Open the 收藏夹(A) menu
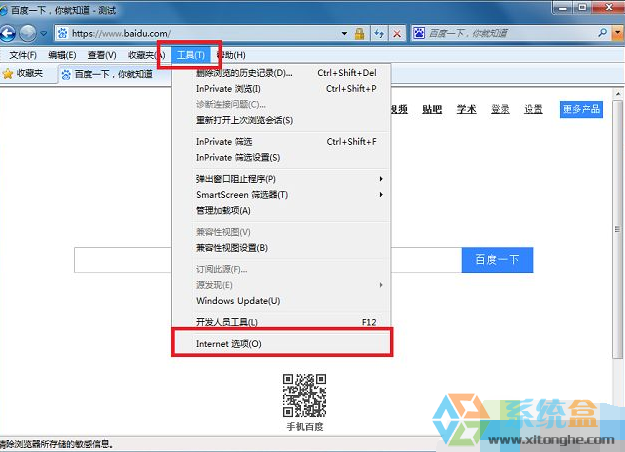This screenshot has height=452, width=625. click(x=146, y=55)
